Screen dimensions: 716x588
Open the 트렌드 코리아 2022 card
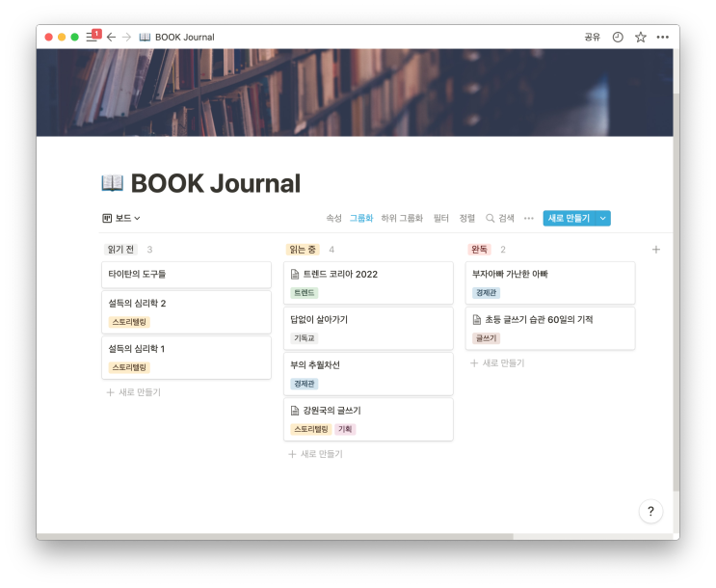click(x=368, y=282)
